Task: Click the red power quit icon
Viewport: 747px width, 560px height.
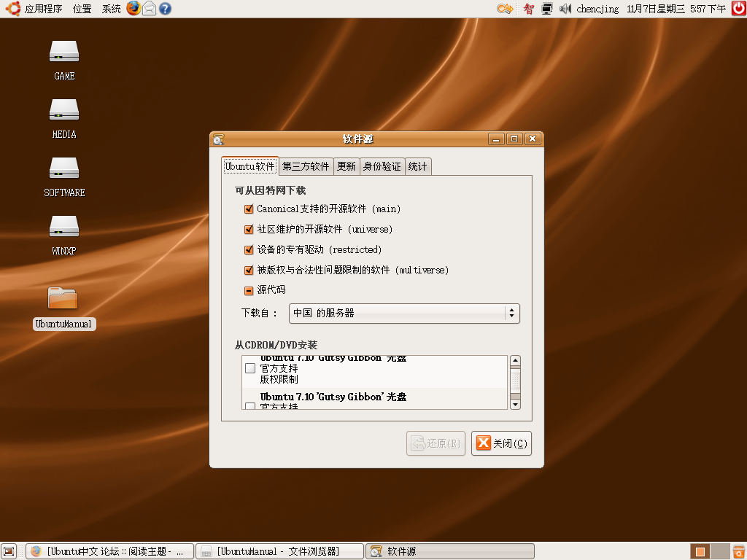Action: [x=739, y=9]
